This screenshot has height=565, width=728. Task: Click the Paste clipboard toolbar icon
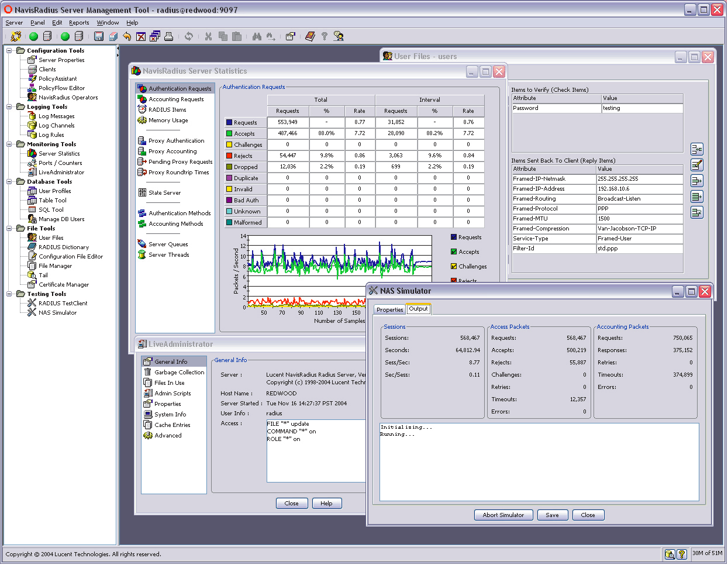[x=236, y=36]
